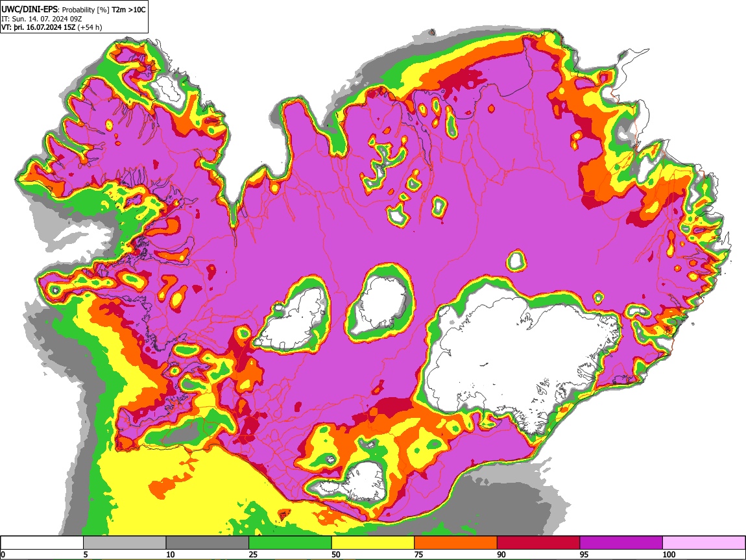Click the legend label '100'
The image size is (746, 560).
tap(669, 554)
